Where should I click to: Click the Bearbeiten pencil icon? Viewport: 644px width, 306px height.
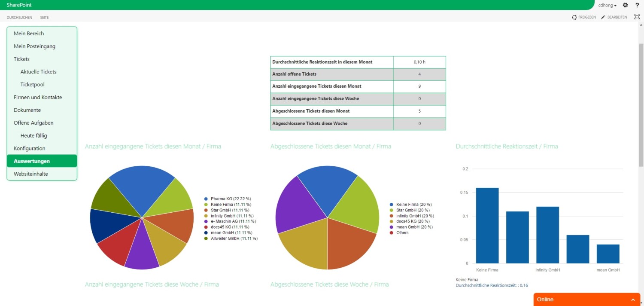[603, 17]
